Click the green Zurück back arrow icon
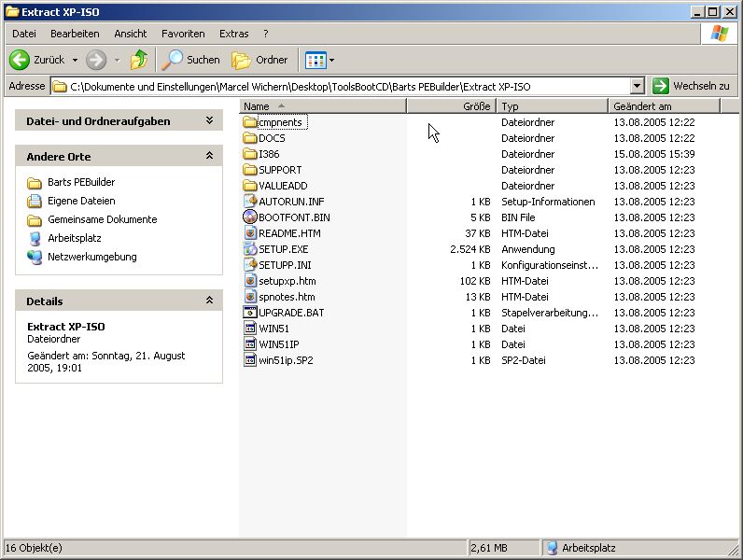The width and height of the screenshot is (743, 560). click(x=20, y=60)
